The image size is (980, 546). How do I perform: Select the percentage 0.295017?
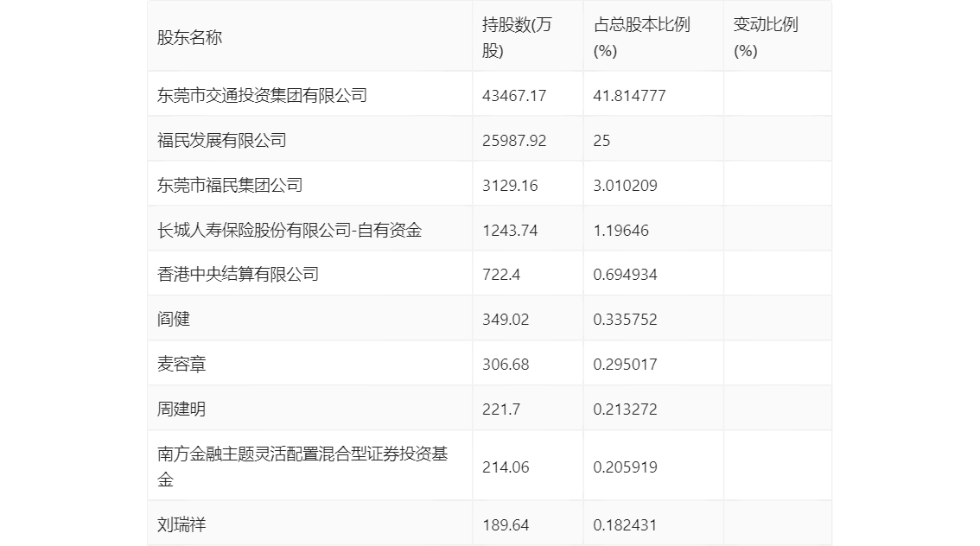coord(625,365)
